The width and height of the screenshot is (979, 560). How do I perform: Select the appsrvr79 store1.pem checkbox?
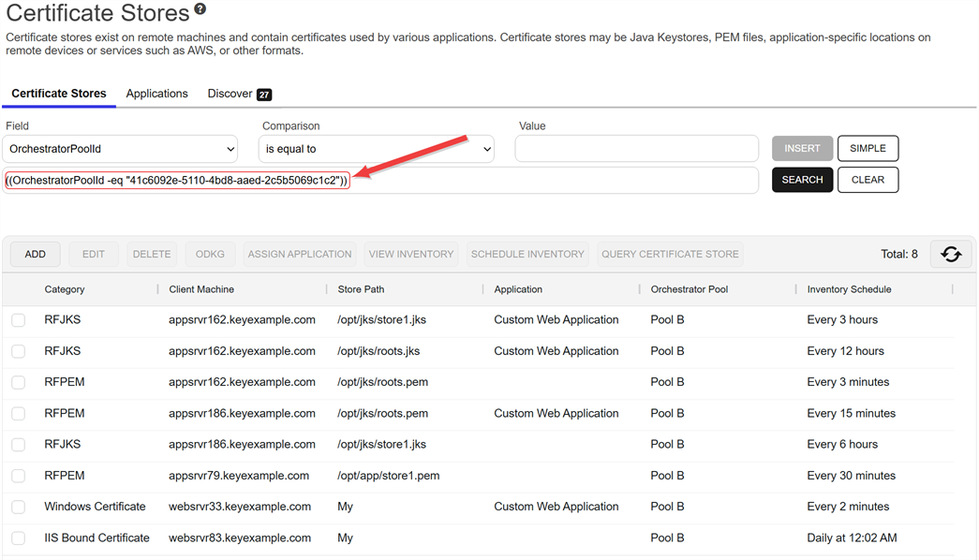point(18,476)
